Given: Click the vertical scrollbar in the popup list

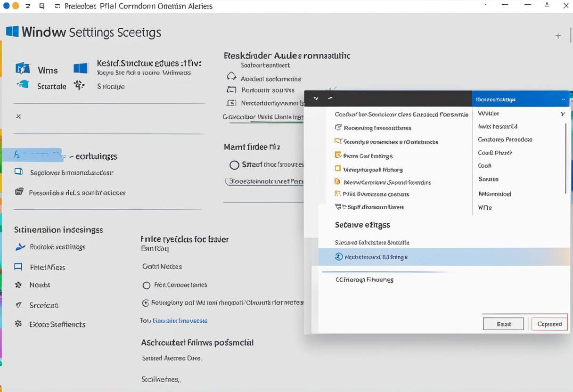Looking at the screenshot, I should tap(565, 158).
